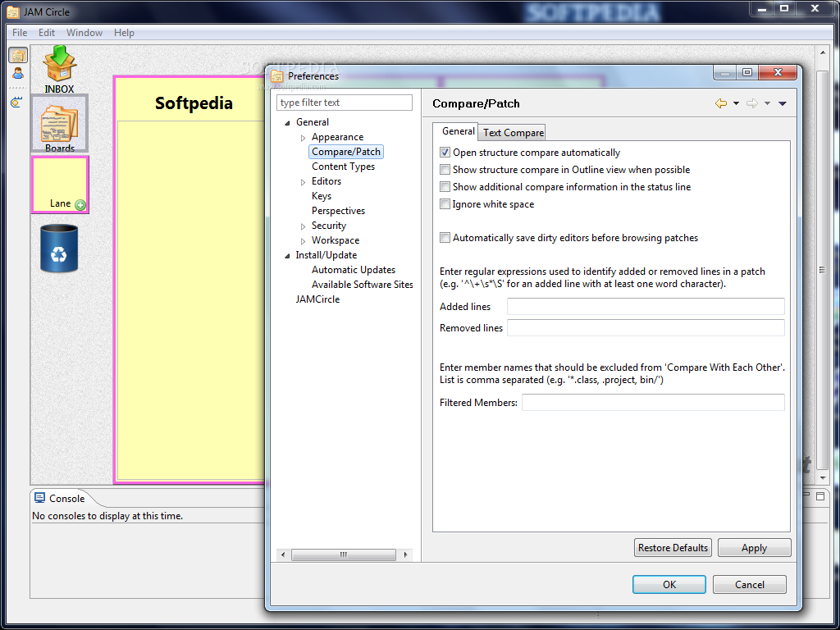Expand the Appearance tree node
Image resolution: width=840 pixels, height=630 pixels.
[x=304, y=138]
